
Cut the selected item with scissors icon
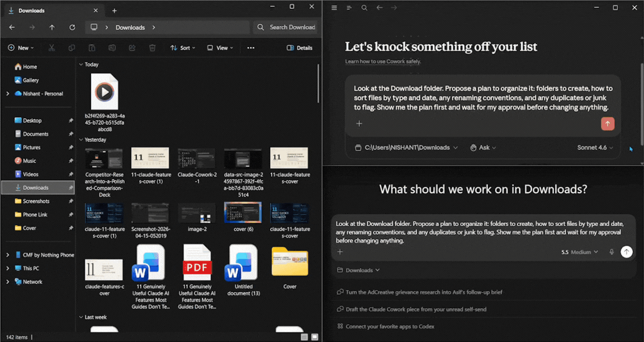(51, 48)
